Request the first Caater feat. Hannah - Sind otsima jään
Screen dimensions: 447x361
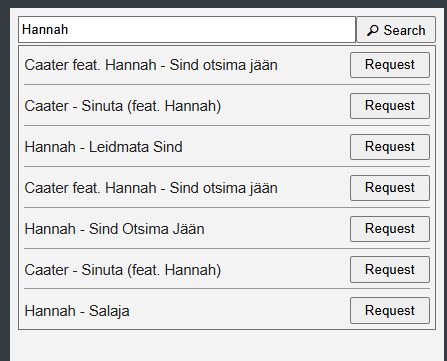click(x=390, y=65)
